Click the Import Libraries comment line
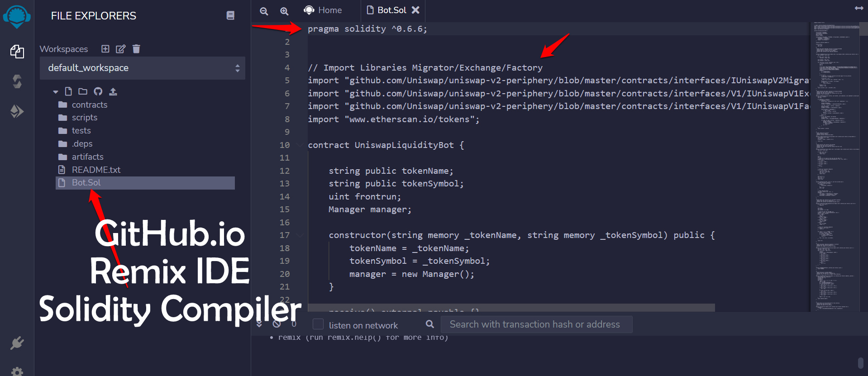The width and height of the screenshot is (868, 376). coord(425,67)
